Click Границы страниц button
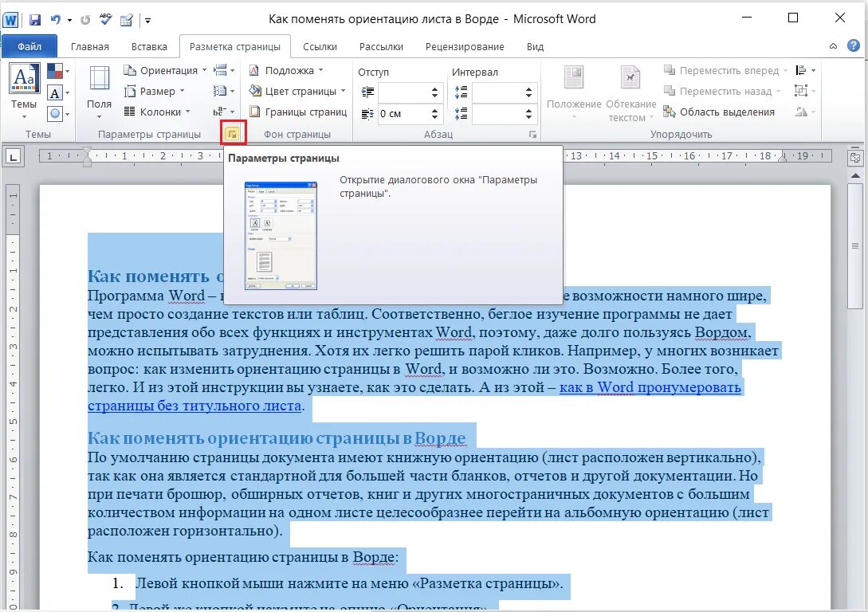Screen dimensions: 868x612 coord(298,112)
